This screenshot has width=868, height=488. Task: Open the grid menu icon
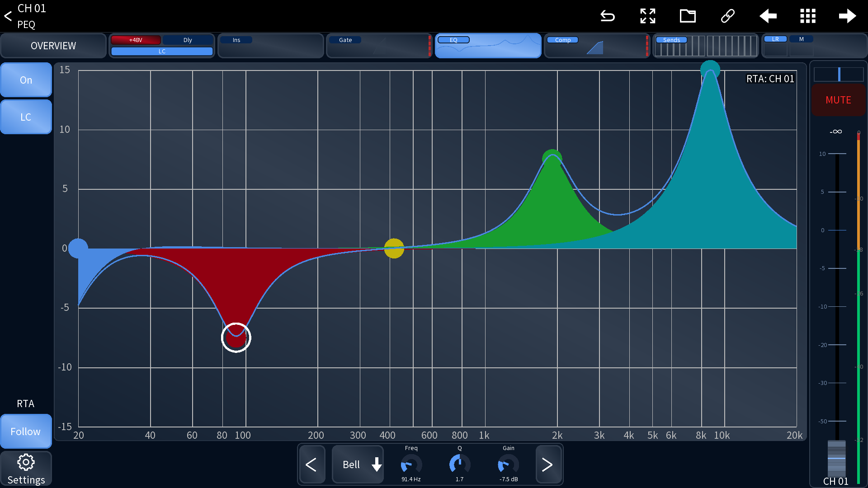click(807, 16)
